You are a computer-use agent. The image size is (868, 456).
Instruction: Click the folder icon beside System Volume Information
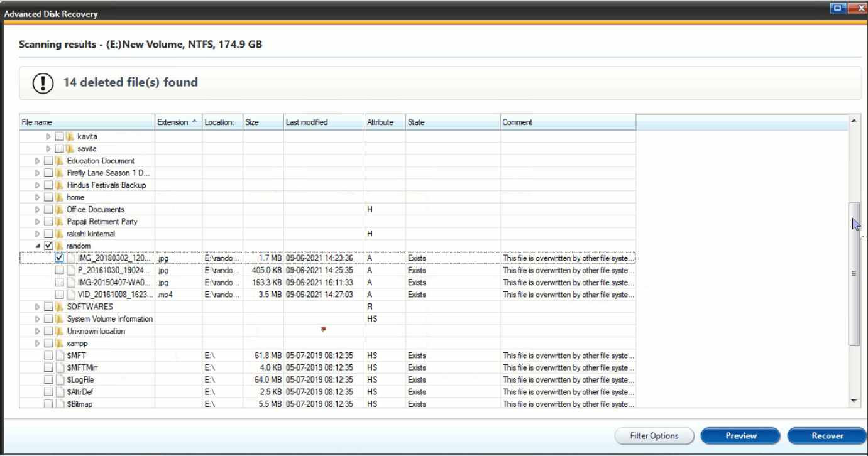60,318
